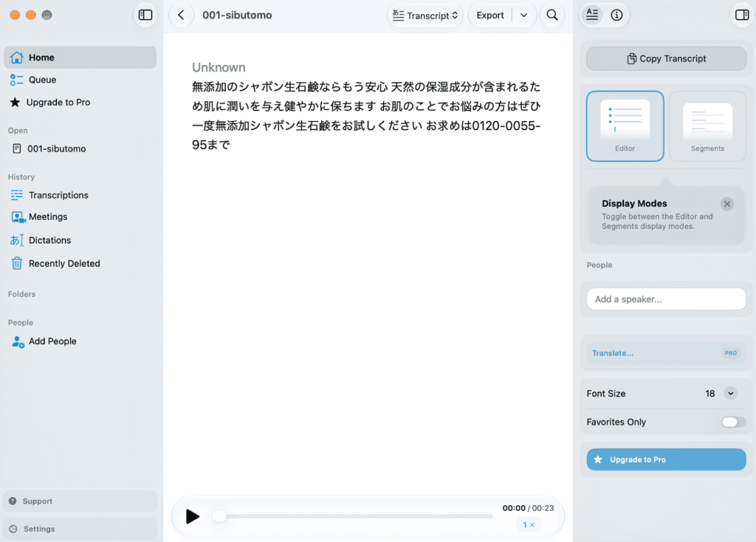Click the Export button

tap(490, 16)
